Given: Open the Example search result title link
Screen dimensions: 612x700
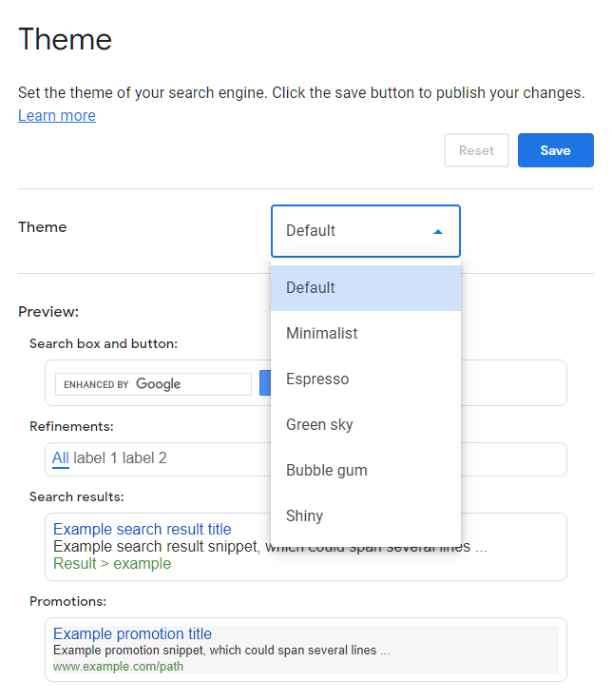Looking at the screenshot, I should coord(143,529).
